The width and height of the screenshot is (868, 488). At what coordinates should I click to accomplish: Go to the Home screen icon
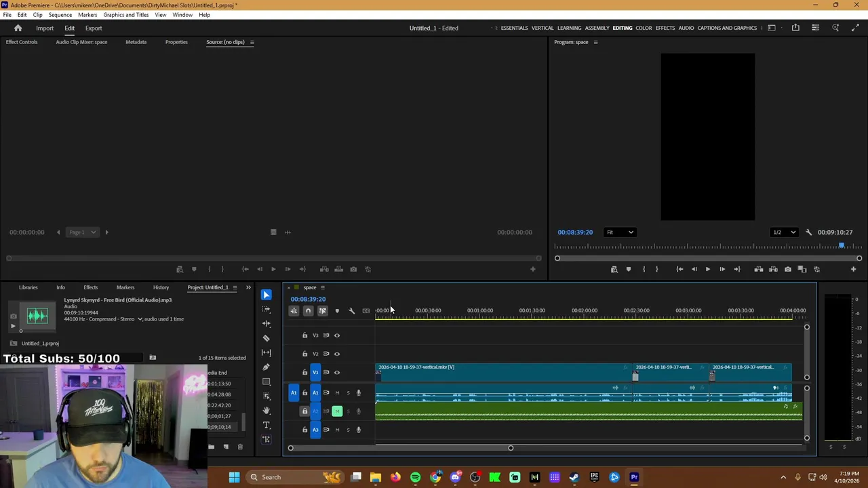click(18, 28)
